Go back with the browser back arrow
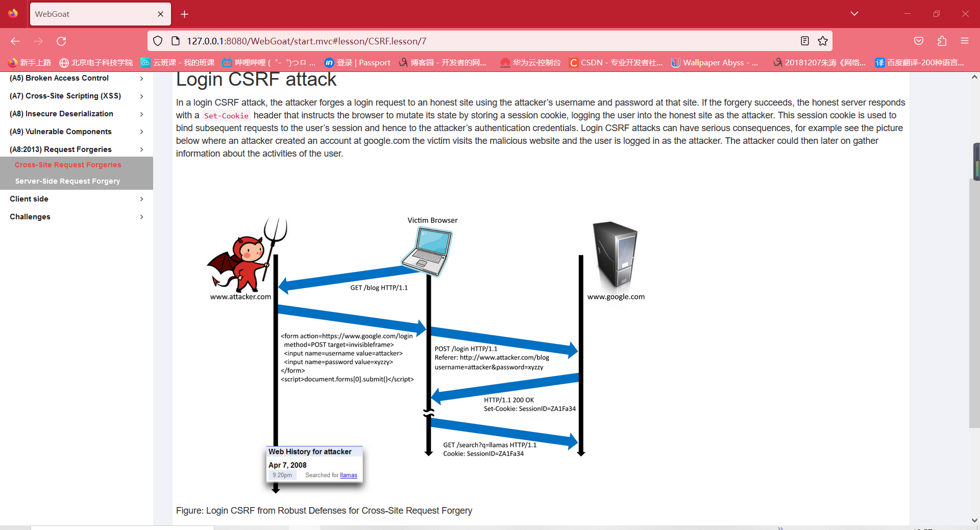Image resolution: width=980 pixels, height=530 pixels. (15, 41)
